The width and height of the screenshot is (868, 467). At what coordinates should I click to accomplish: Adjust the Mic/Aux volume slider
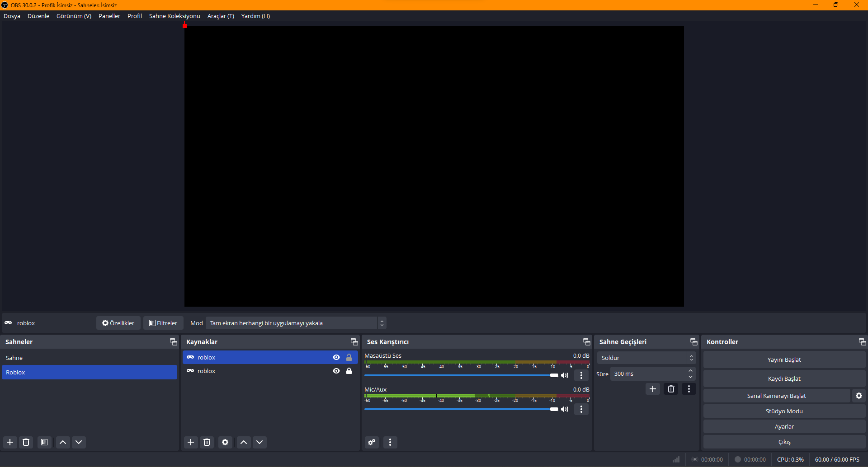coord(461,409)
